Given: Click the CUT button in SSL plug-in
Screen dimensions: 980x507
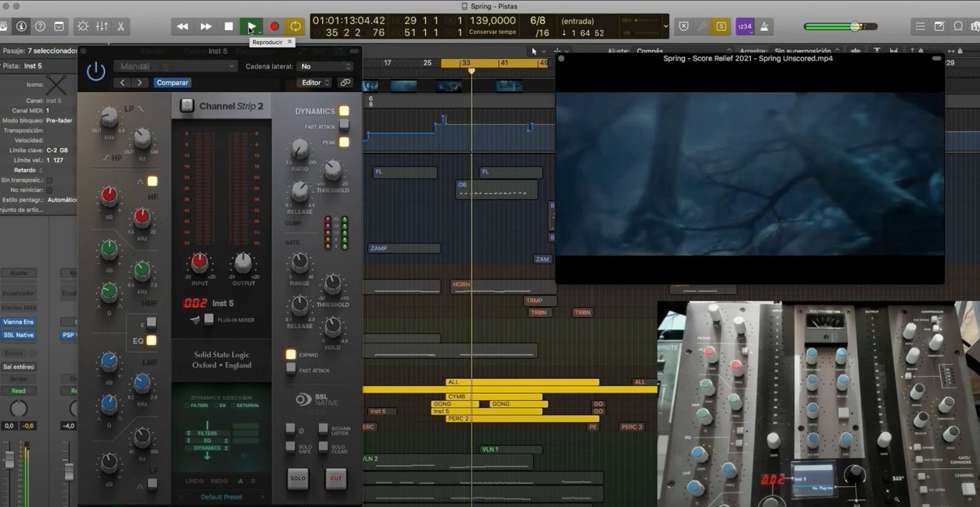Looking at the screenshot, I should coord(336,478).
